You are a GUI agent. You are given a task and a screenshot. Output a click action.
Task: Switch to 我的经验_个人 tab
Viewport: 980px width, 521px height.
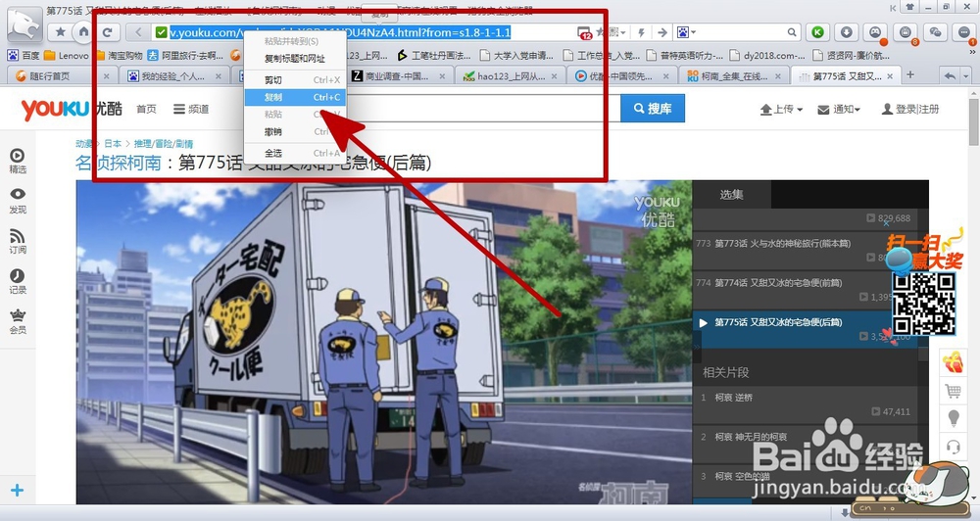(173, 76)
